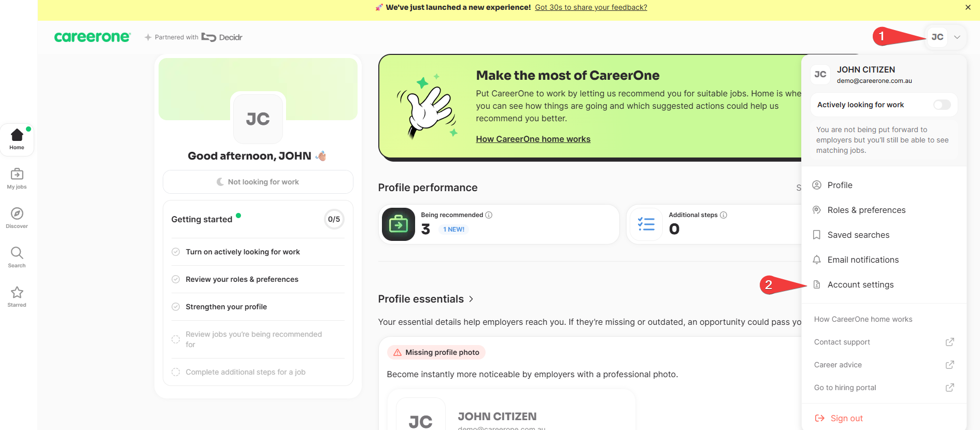This screenshot has width=980, height=430.
Task: Click the Decidr partner logo
Action: point(222,37)
